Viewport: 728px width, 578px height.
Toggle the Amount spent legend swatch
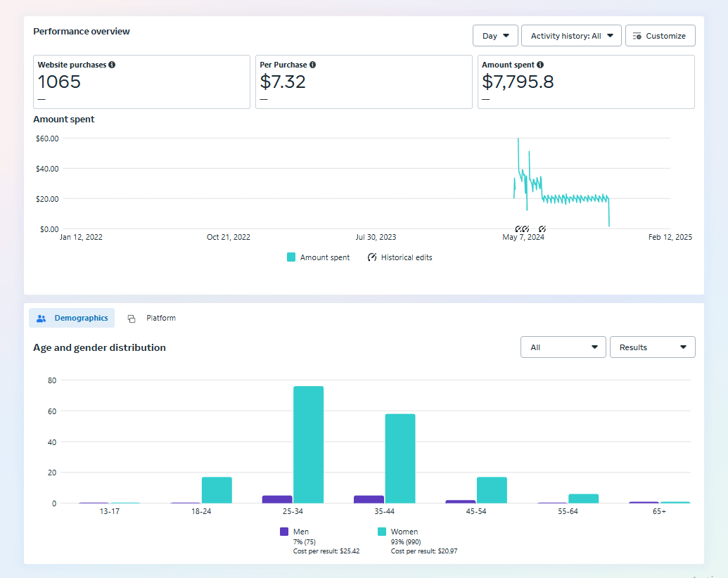point(291,257)
